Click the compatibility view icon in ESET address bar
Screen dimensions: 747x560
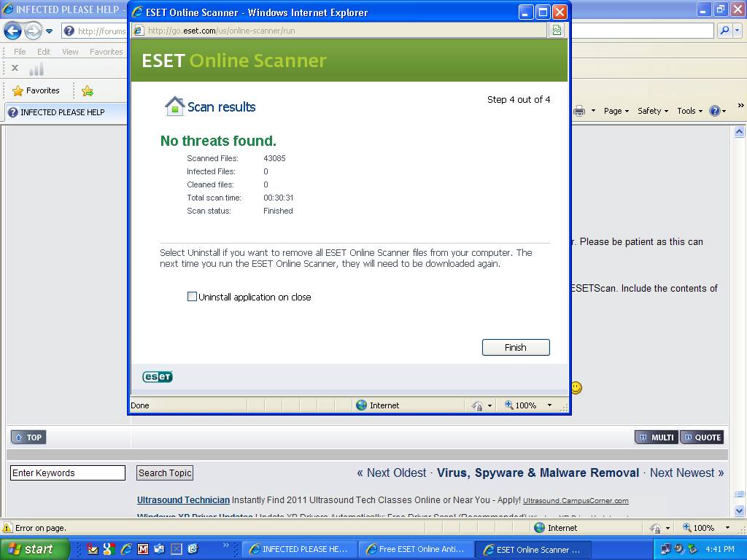point(557,31)
